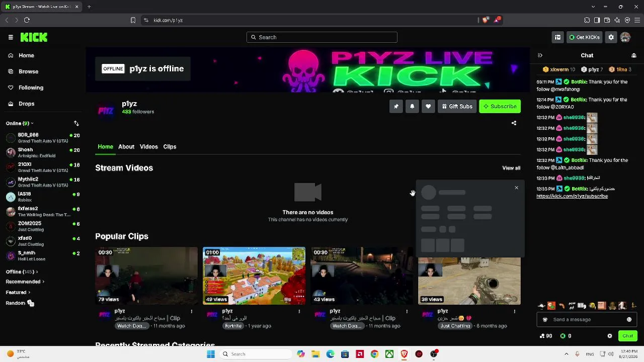Toggle channel notifications bell
Screen dimensions: 644x362
pyautogui.click(x=412, y=106)
